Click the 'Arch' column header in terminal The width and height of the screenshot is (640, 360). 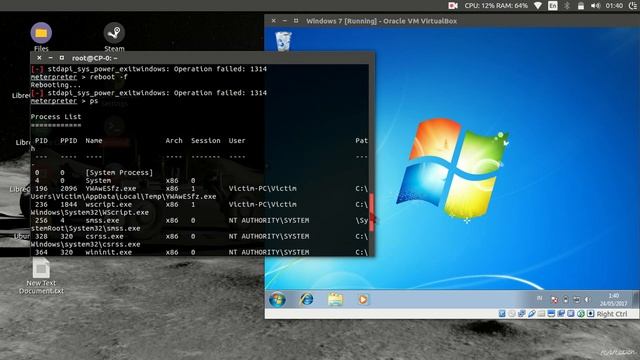pyautogui.click(x=174, y=140)
